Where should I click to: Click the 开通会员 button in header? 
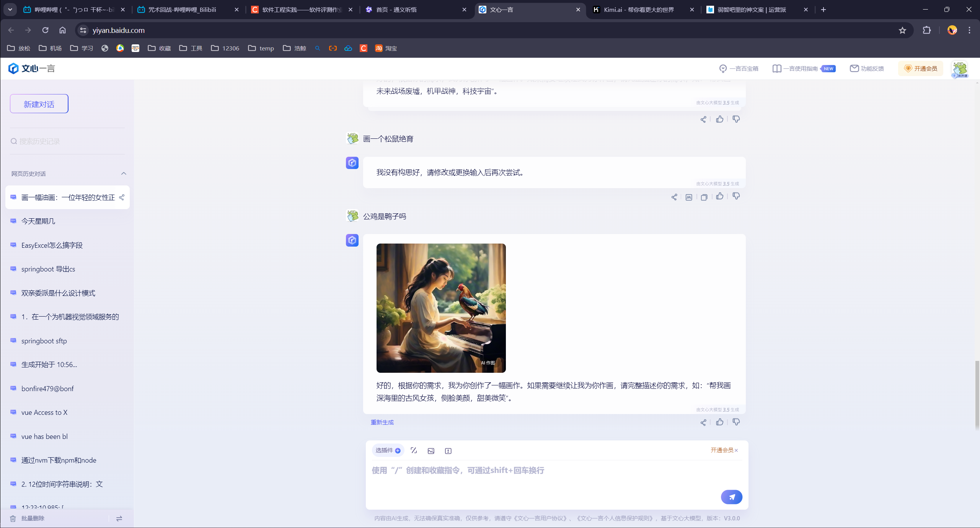pyautogui.click(x=921, y=68)
